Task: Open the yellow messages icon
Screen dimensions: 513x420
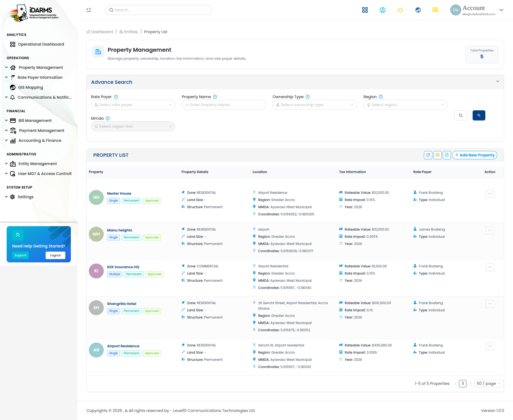Action: click(435, 10)
